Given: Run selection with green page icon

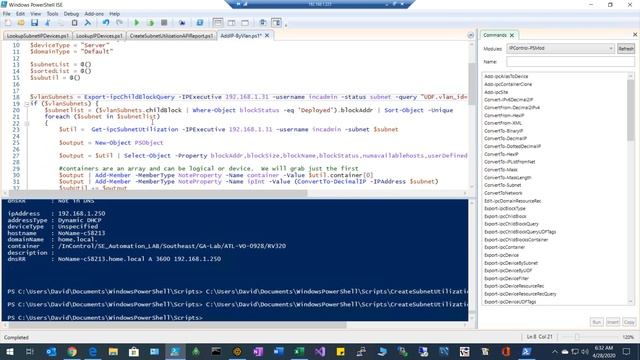Looking at the screenshot, I should 151,23.
